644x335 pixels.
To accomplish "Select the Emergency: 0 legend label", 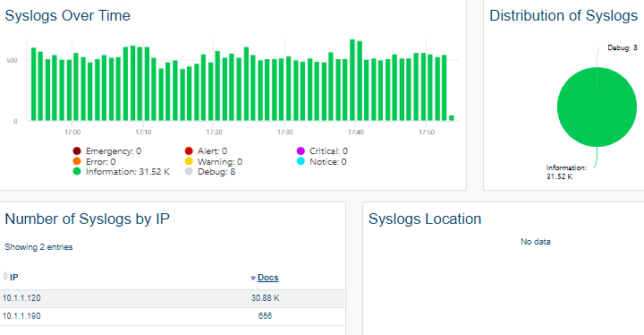I will pos(114,151).
